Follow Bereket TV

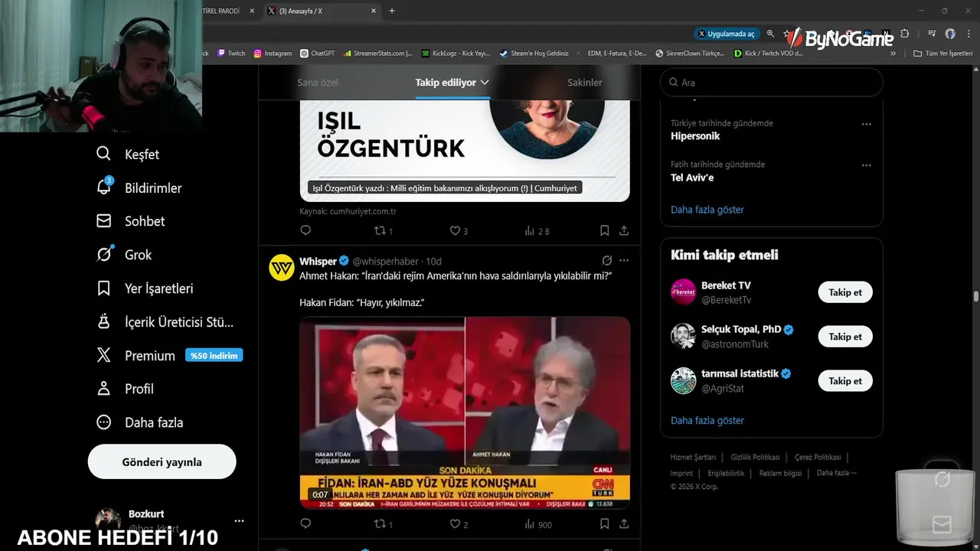coord(845,292)
